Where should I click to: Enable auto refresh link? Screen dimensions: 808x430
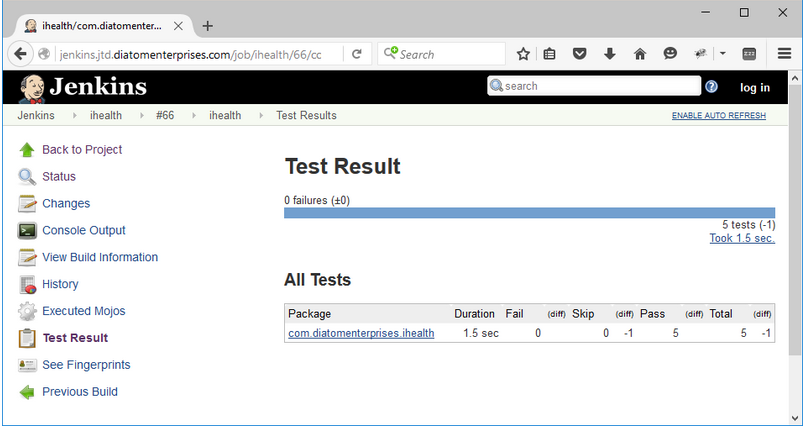pos(718,116)
